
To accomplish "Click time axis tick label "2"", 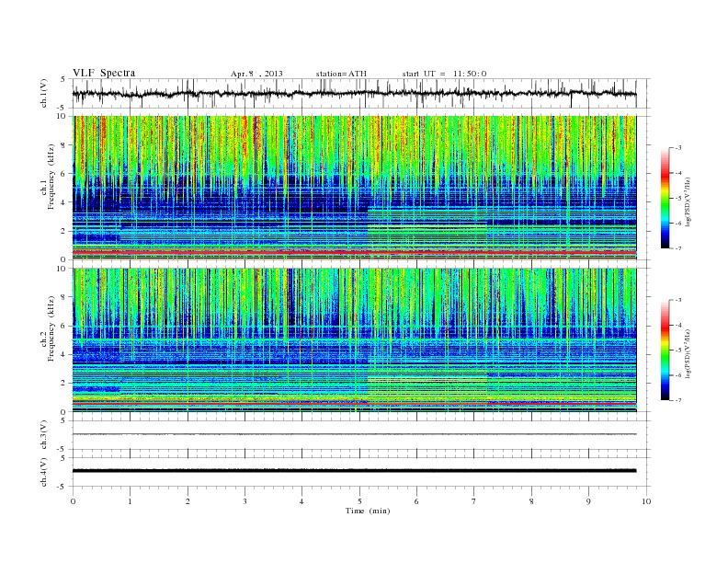I will tap(188, 501).
